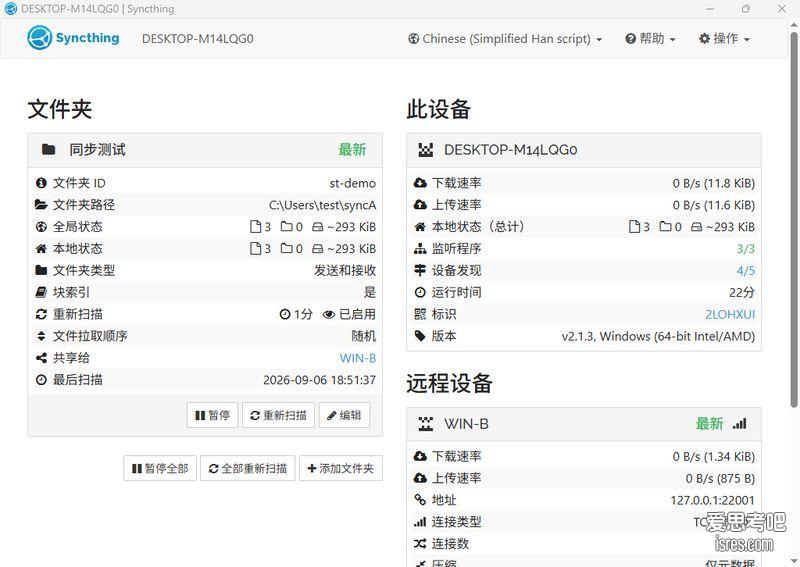
Task: Click the info icon next to 文件夹 ID
Action: 41,183
